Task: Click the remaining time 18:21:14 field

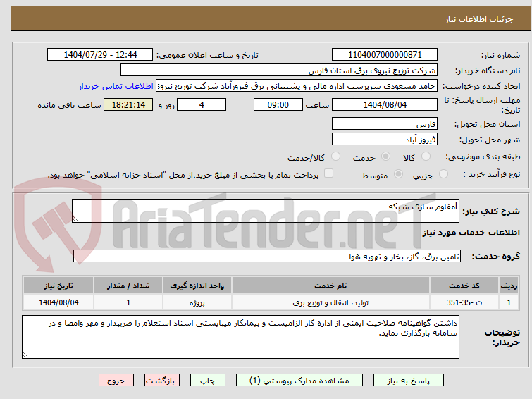Action: 128,104
